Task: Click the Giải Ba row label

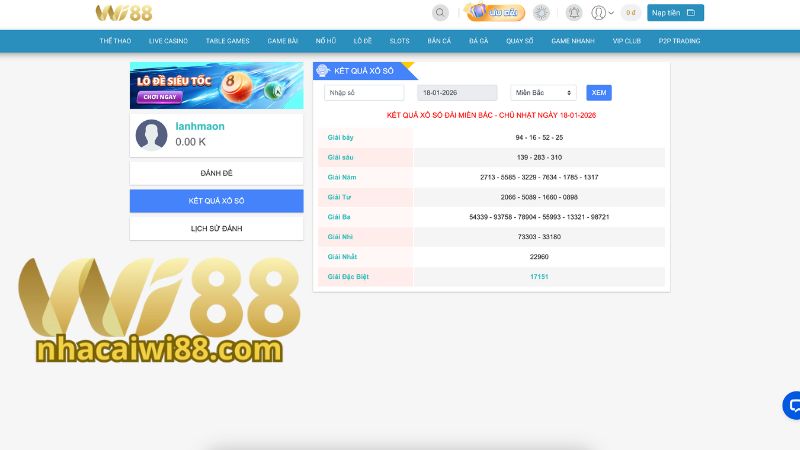Action: tap(339, 217)
